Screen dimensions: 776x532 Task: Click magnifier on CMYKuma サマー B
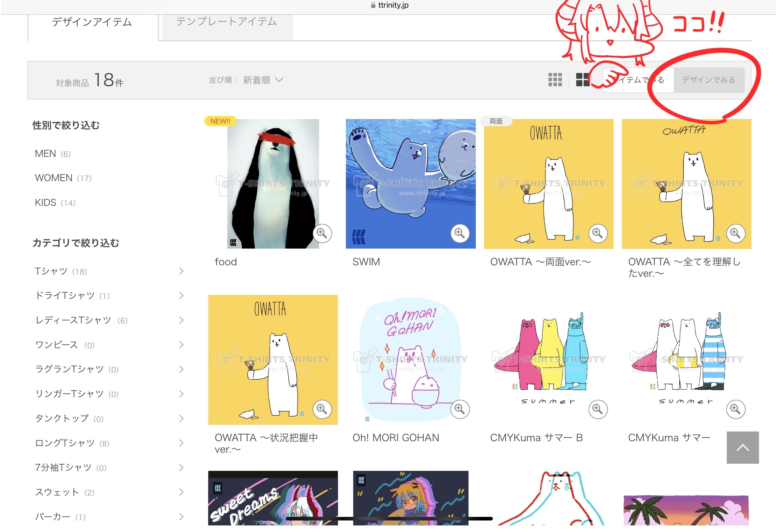(x=598, y=409)
